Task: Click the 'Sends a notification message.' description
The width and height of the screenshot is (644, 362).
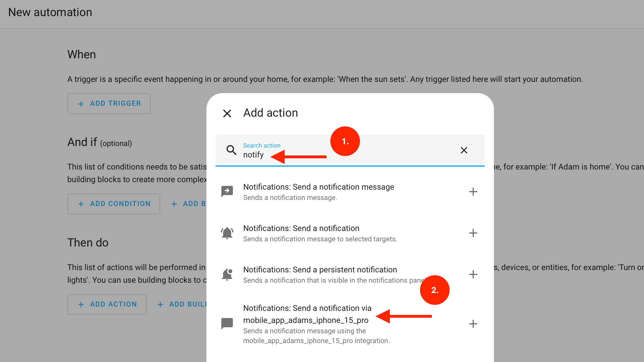Action: coord(290,198)
